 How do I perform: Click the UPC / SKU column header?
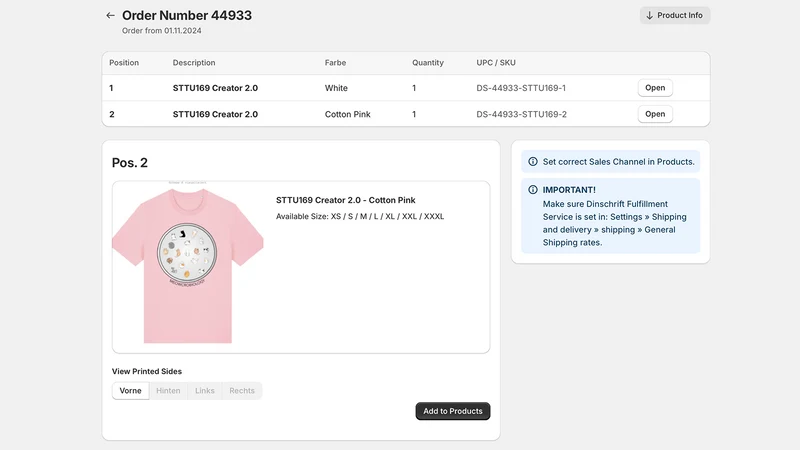496,63
